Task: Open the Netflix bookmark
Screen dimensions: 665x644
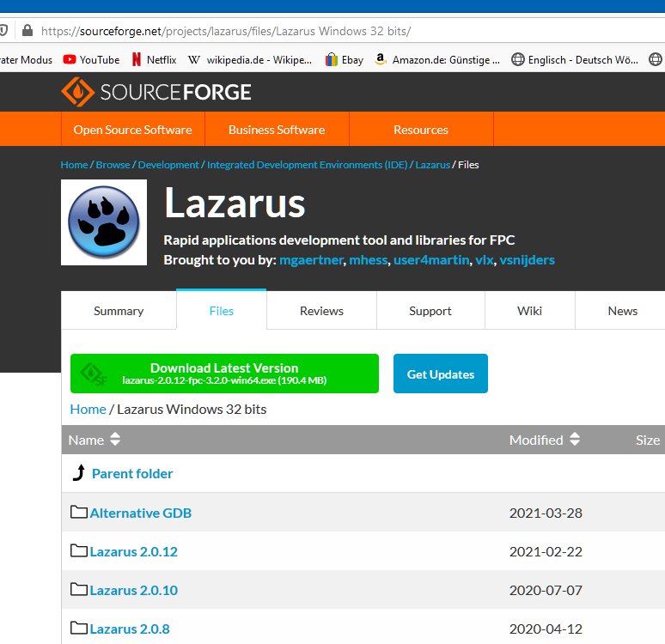Action: [154, 60]
